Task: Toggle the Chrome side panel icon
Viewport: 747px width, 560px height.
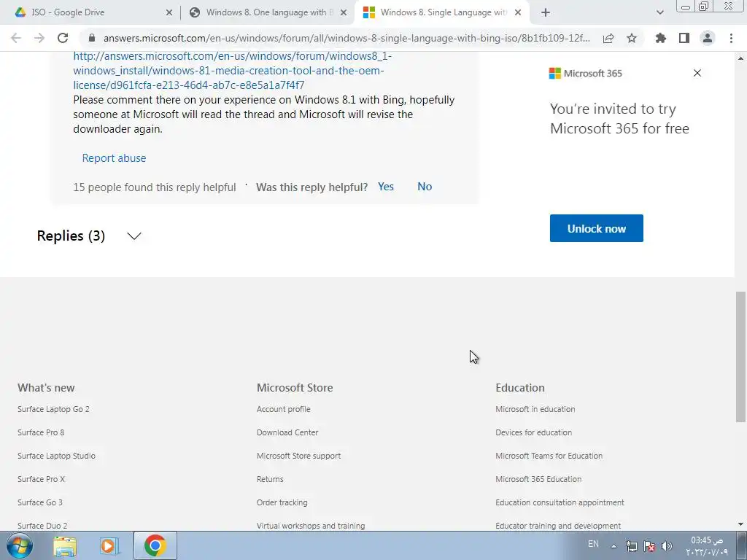Action: 684,38
